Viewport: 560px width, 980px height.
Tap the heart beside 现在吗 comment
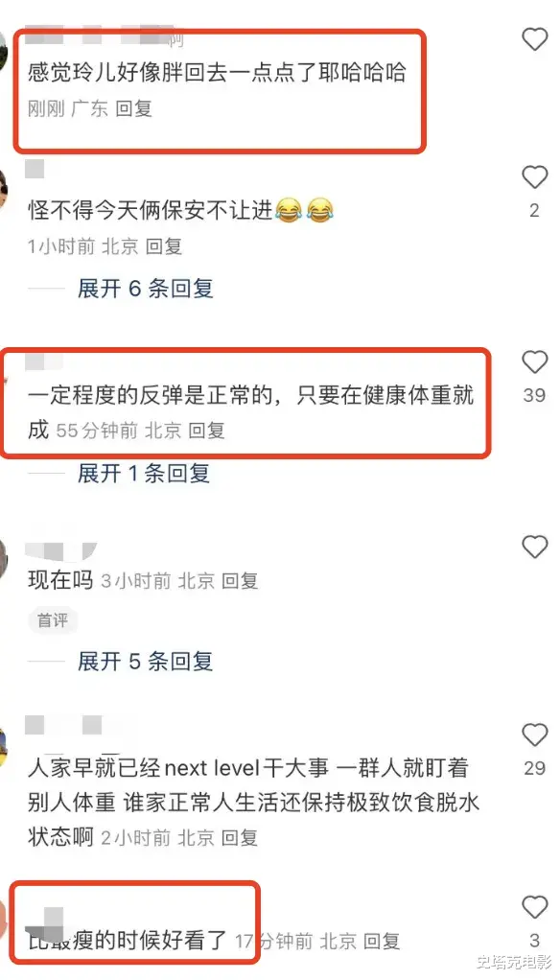point(535,548)
